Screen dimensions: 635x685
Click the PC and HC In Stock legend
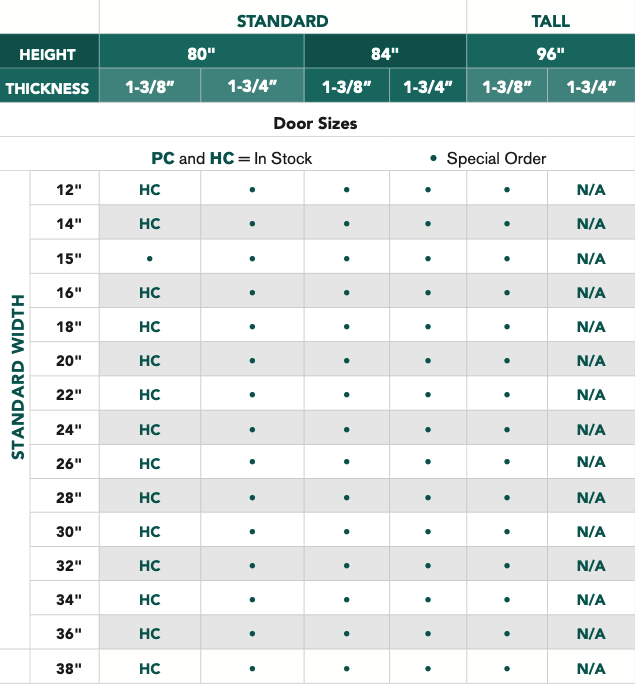[x=231, y=158]
